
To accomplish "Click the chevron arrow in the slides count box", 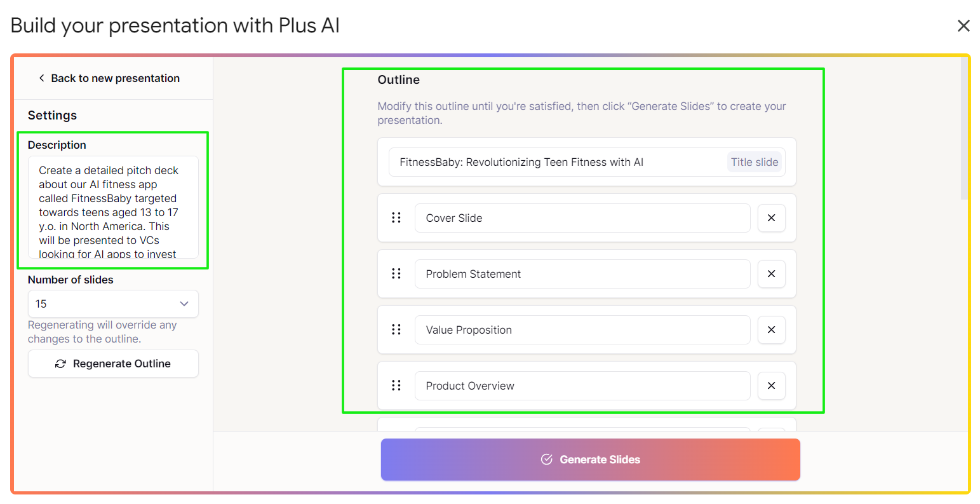I will point(184,304).
